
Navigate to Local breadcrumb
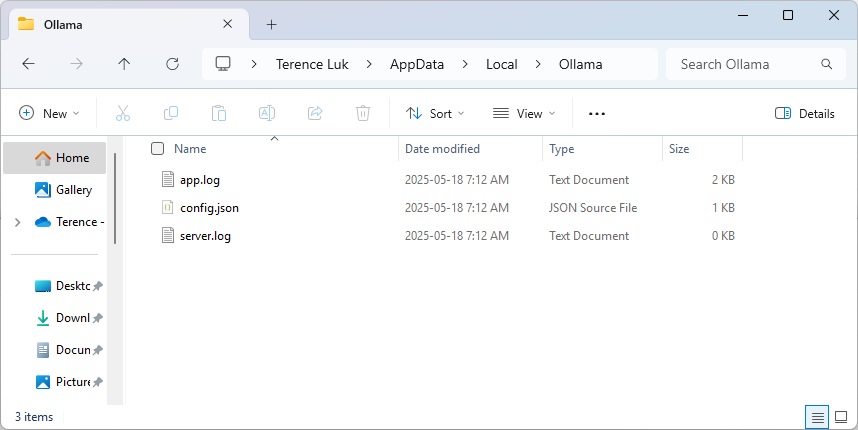click(x=502, y=64)
